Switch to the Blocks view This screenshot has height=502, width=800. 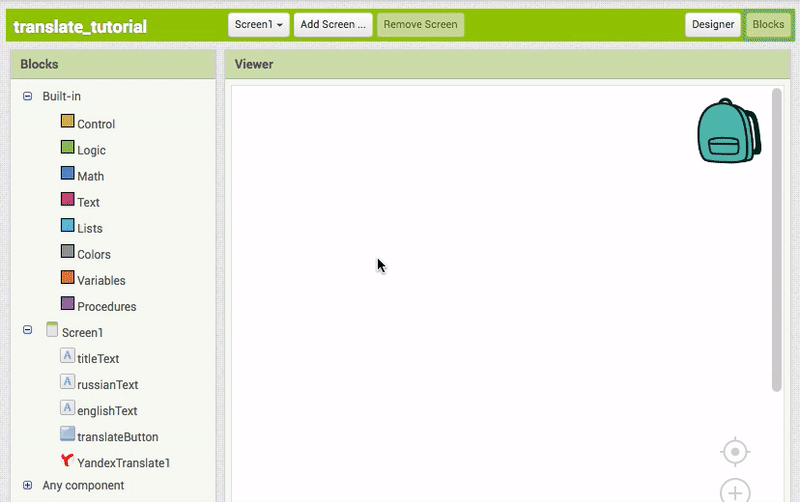768,25
